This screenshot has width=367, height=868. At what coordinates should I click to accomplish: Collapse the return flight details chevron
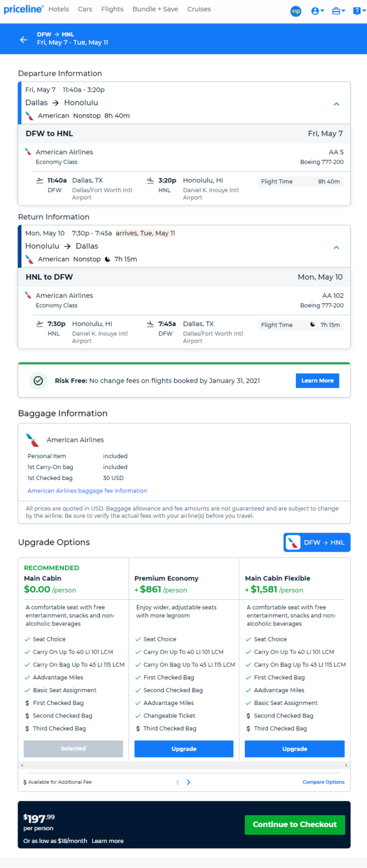pyautogui.click(x=336, y=247)
